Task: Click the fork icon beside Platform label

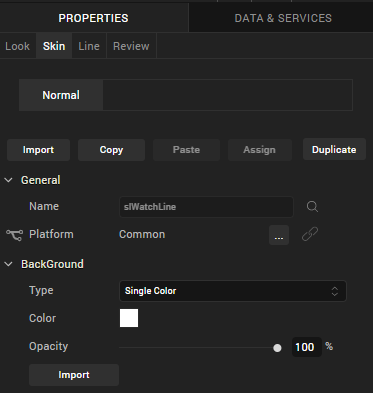Action: [14, 235]
